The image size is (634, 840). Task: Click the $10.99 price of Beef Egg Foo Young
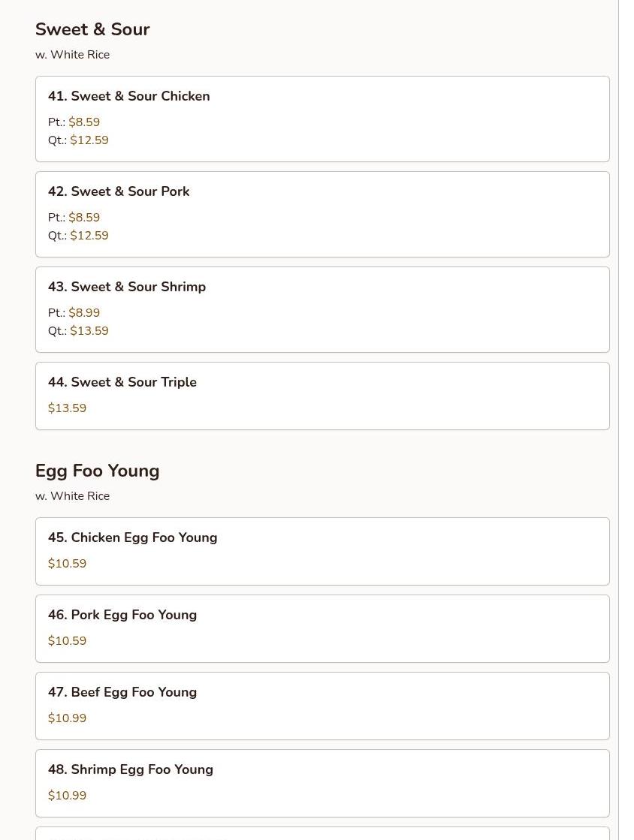click(67, 718)
